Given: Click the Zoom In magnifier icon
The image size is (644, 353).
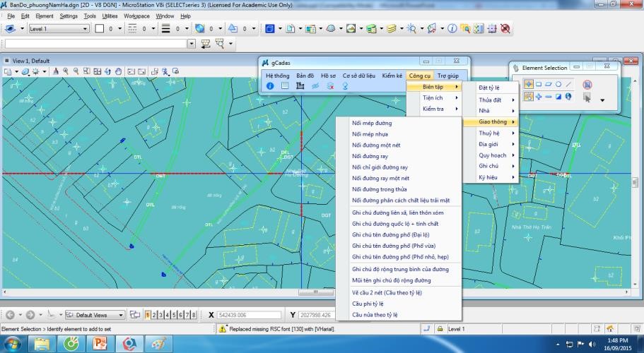Looking at the screenshot, I should pos(66,72).
